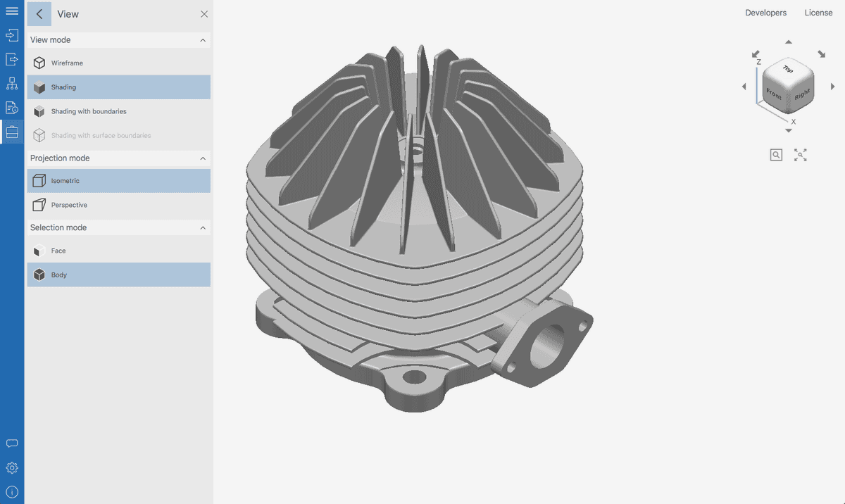Choose Perspective projection mode

pos(119,205)
